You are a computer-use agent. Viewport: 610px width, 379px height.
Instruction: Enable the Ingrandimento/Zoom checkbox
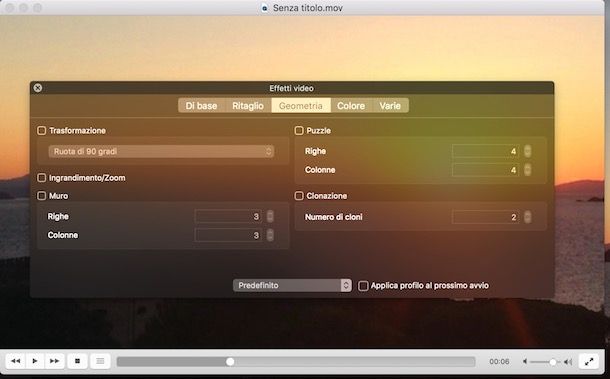42,178
